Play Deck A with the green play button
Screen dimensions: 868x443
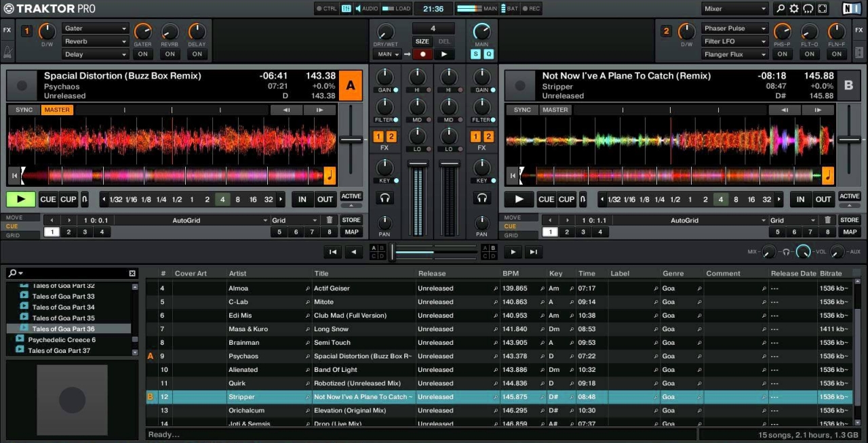(x=21, y=199)
